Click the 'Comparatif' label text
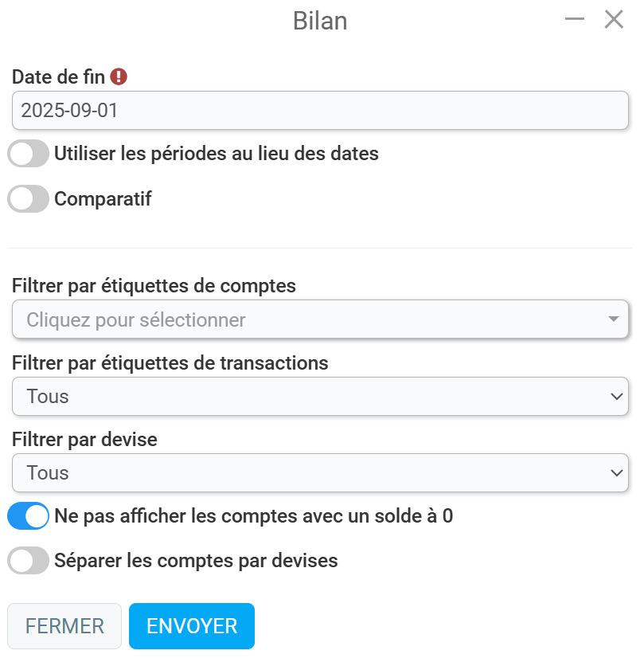 click(x=103, y=199)
